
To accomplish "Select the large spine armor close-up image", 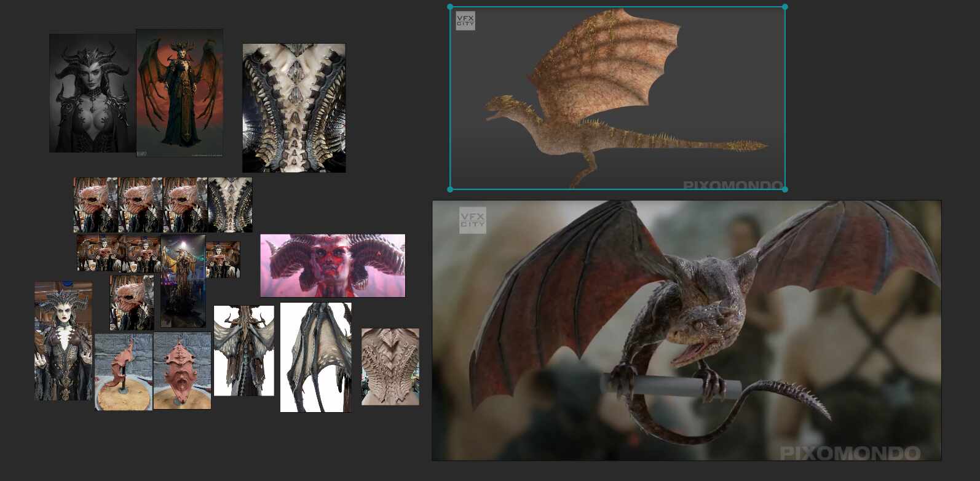I will click(294, 108).
